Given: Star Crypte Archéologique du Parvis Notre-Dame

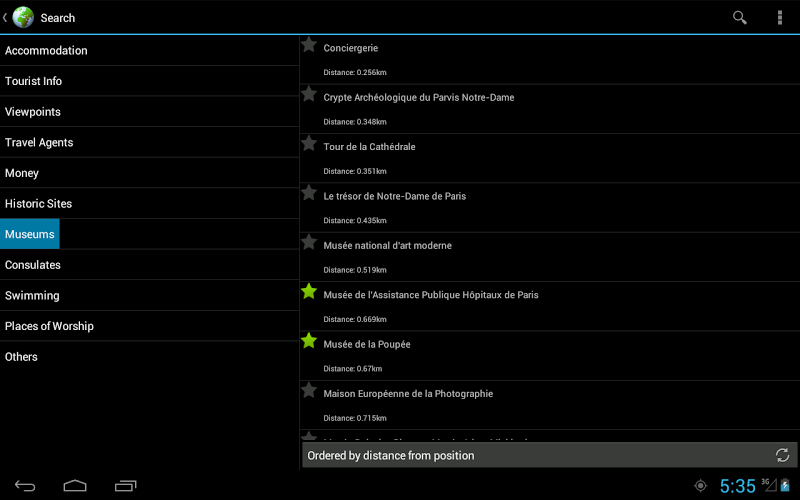Looking at the screenshot, I should click(309, 94).
